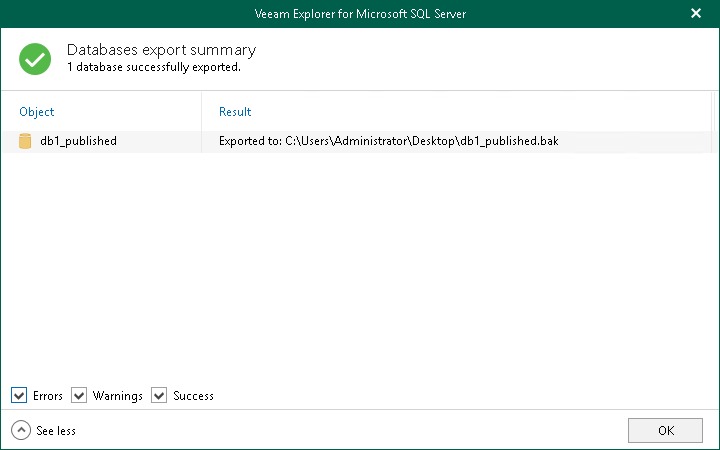Toggle the Warnings filter checkbox
The image size is (720, 450).
[79, 396]
